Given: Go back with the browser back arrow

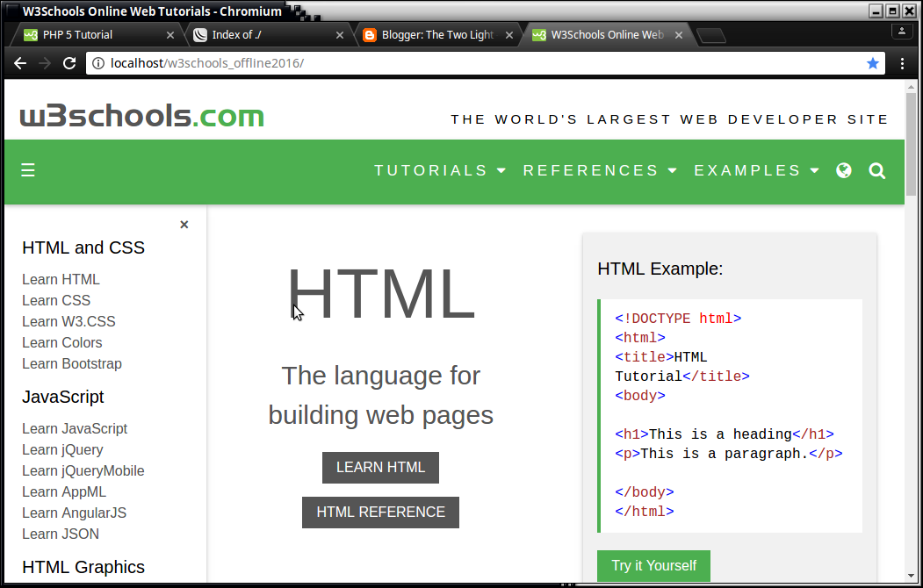Looking at the screenshot, I should click(x=20, y=63).
